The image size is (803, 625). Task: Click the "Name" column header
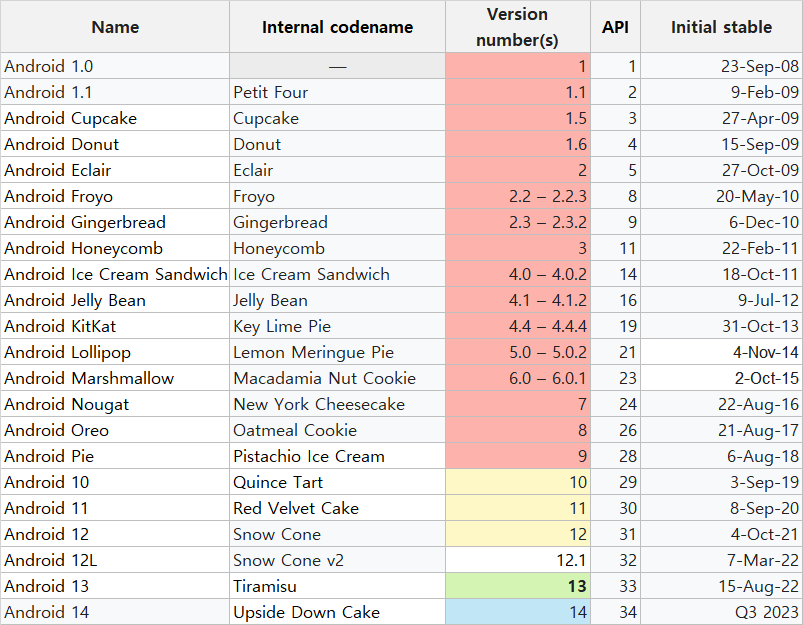tap(115, 27)
